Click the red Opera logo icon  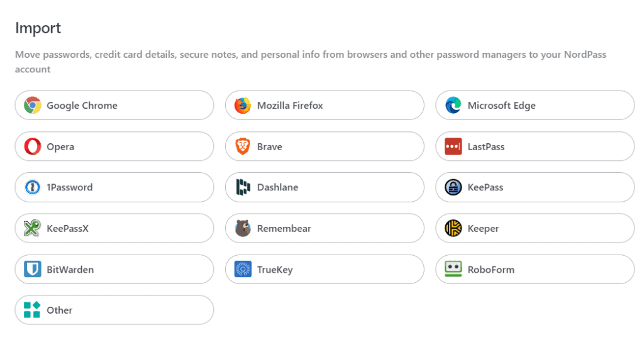point(33,146)
